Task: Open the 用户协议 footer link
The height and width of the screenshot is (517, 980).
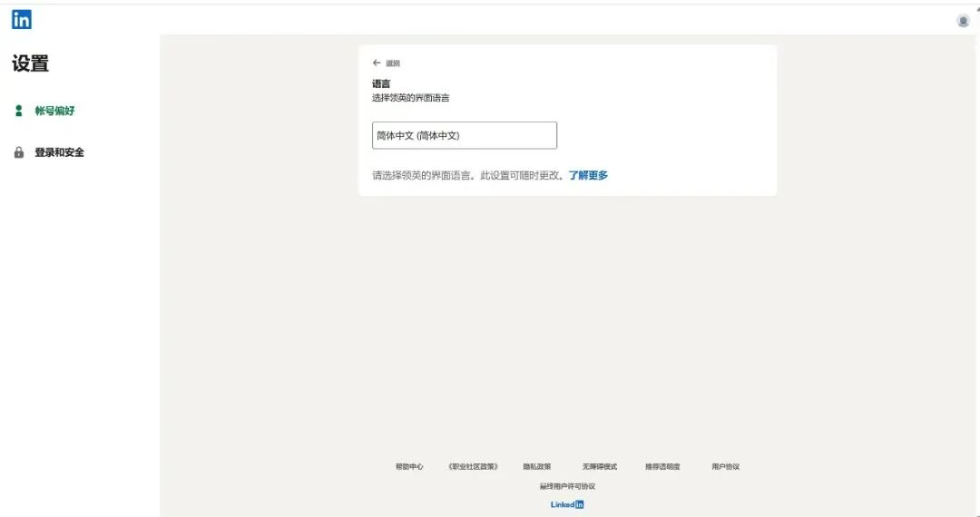Action: pyautogui.click(x=725, y=466)
